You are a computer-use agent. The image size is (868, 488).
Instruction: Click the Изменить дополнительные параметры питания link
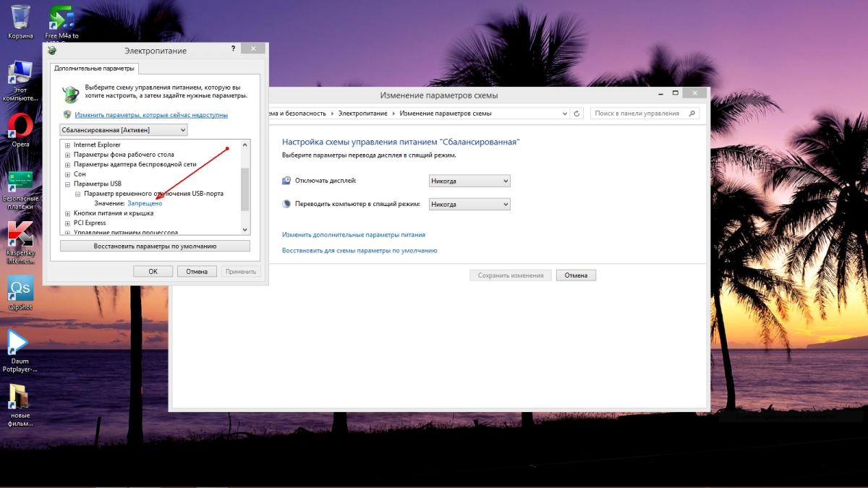[x=354, y=235]
